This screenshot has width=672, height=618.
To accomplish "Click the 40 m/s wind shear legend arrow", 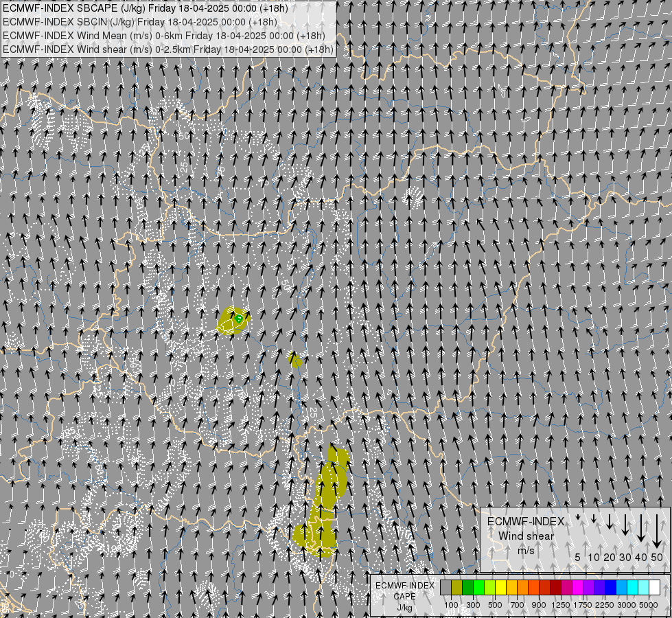I will click(x=641, y=528).
